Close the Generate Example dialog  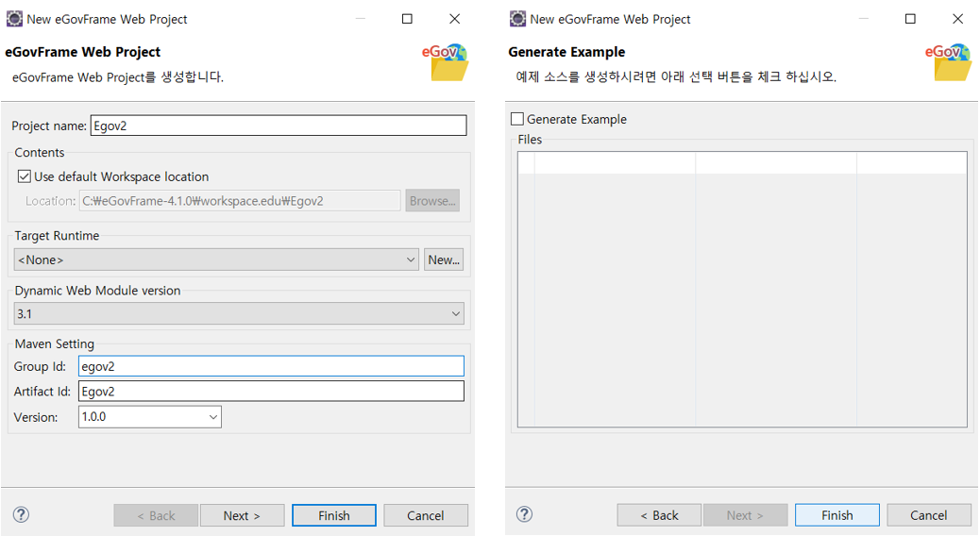pyautogui.click(x=957, y=19)
